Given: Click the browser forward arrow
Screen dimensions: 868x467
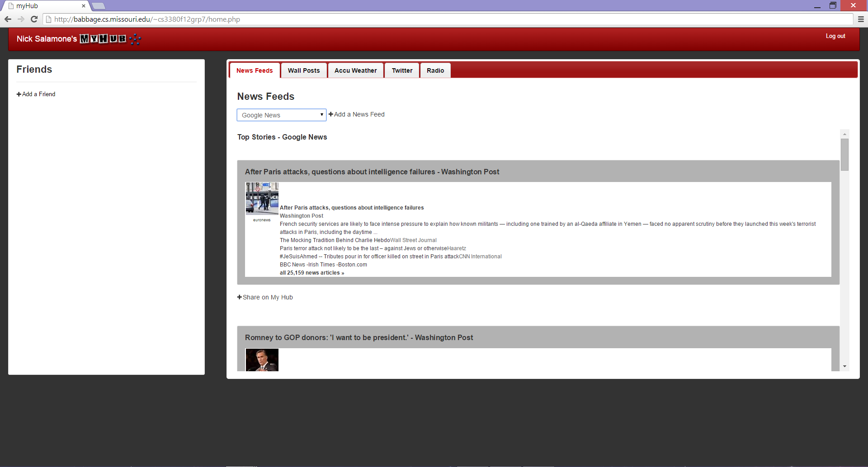Looking at the screenshot, I should (21, 19).
